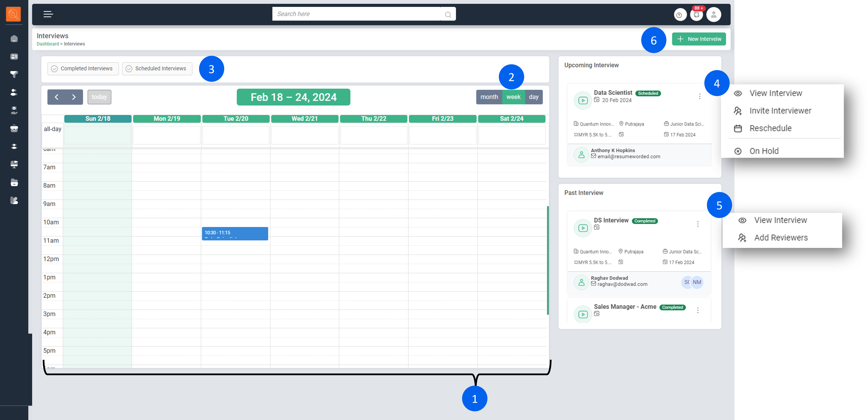Toggle the Completed Interviews filter
Image resolution: width=868 pixels, height=420 pixels.
coord(83,69)
